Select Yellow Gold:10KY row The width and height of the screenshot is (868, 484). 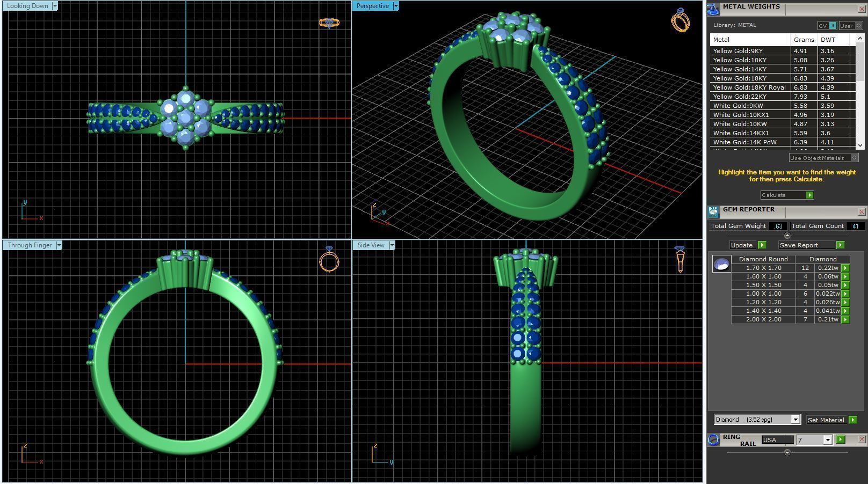tap(782, 60)
